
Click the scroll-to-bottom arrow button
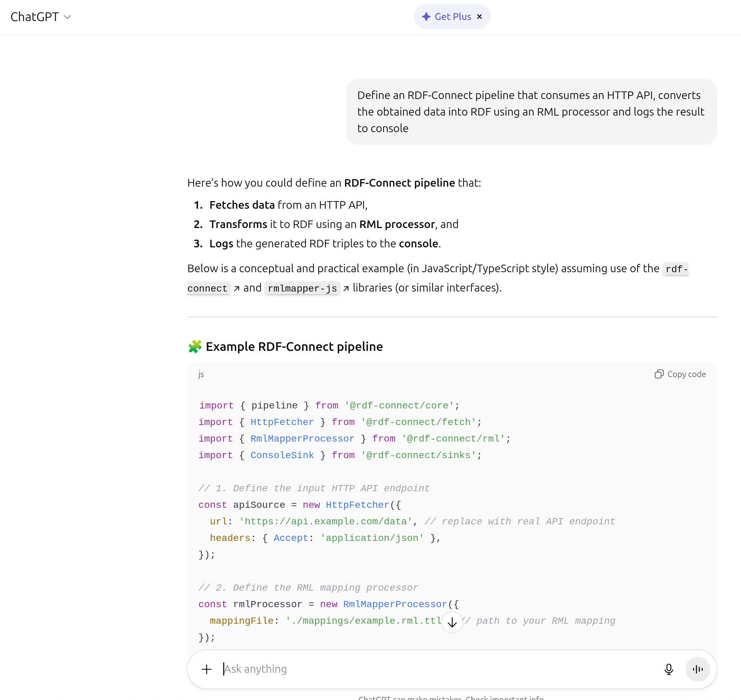pos(452,622)
